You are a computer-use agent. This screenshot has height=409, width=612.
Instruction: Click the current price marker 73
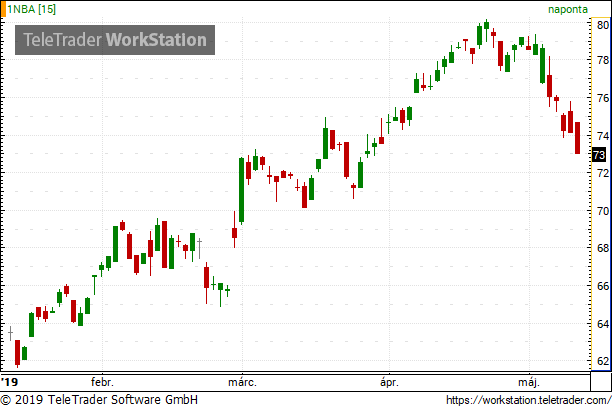599,155
